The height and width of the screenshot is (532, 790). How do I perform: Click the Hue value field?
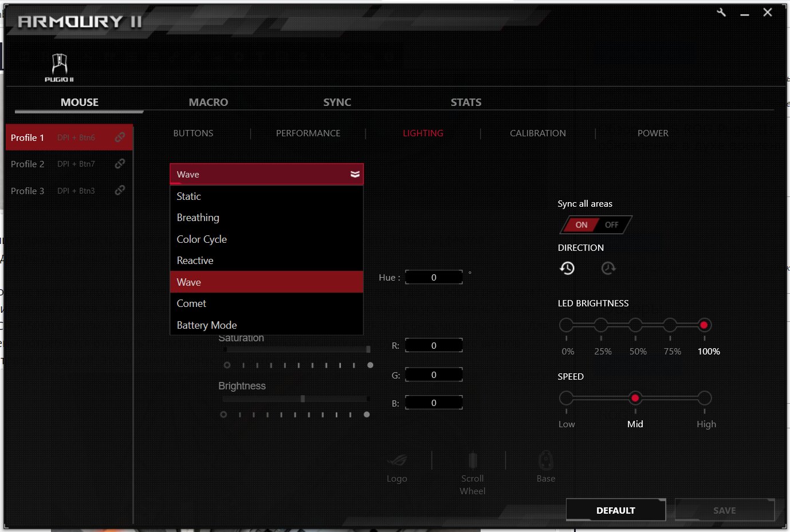click(434, 277)
